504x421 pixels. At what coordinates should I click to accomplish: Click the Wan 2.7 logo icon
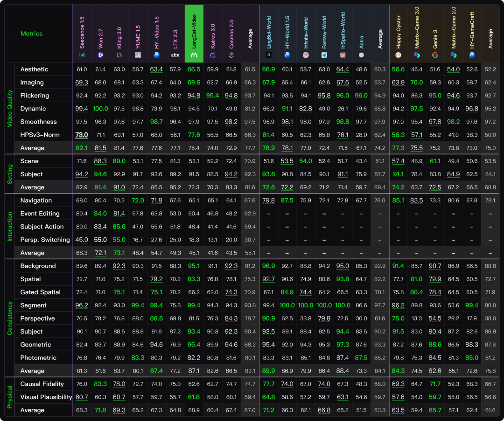tap(101, 55)
